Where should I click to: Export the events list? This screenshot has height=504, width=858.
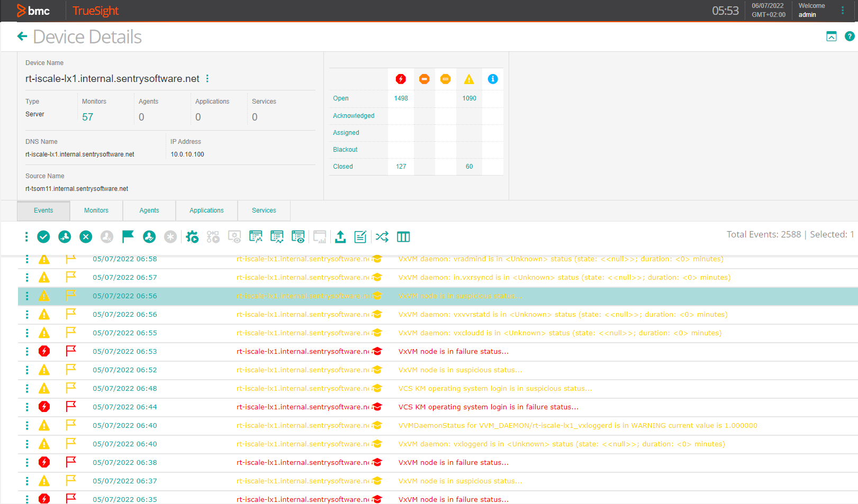pos(340,236)
